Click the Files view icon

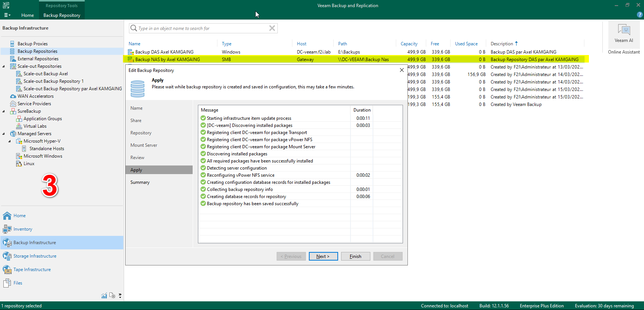tap(7, 283)
